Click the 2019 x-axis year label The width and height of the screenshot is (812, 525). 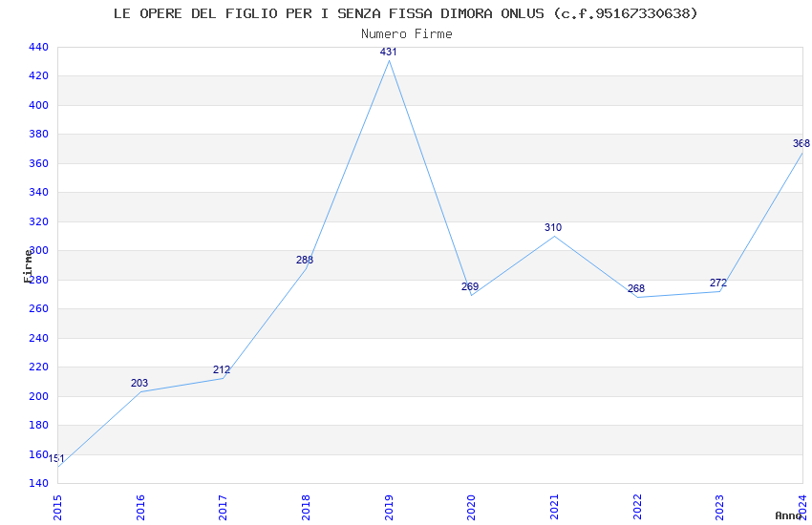point(389,508)
